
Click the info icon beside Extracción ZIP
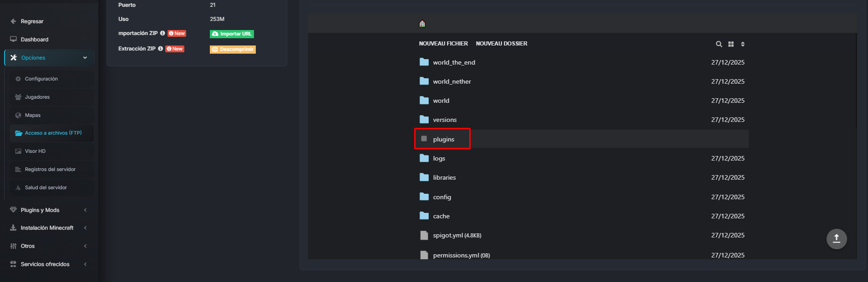click(x=160, y=49)
